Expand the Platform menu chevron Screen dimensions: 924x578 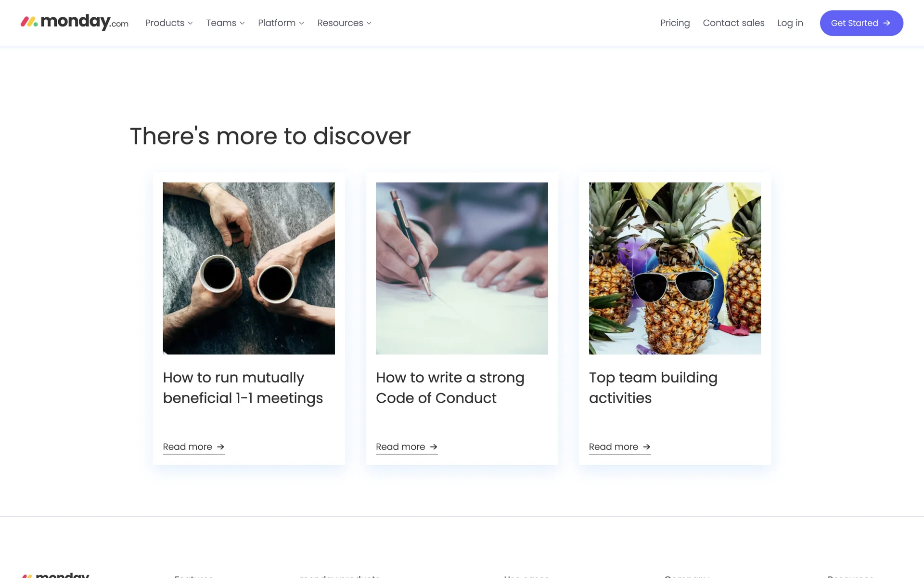click(301, 23)
